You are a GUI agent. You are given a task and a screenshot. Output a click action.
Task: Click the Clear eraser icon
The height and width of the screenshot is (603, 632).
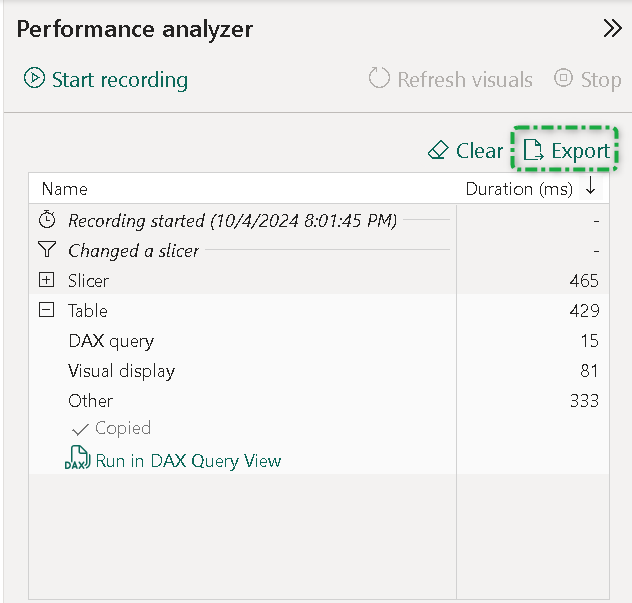[x=438, y=151]
